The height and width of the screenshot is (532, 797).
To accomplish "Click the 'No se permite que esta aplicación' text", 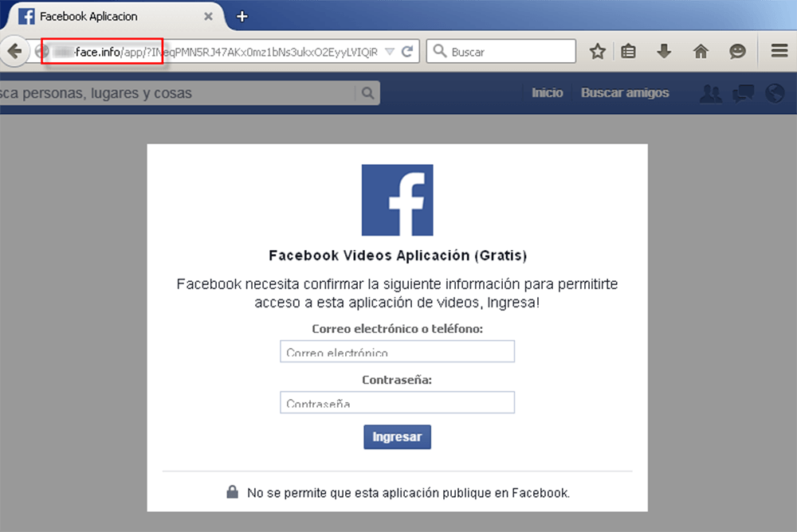I will [344, 493].
